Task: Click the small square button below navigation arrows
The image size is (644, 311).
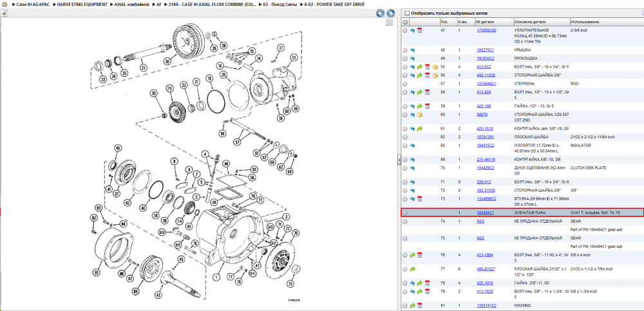Action: pyautogui.click(x=389, y=22)
